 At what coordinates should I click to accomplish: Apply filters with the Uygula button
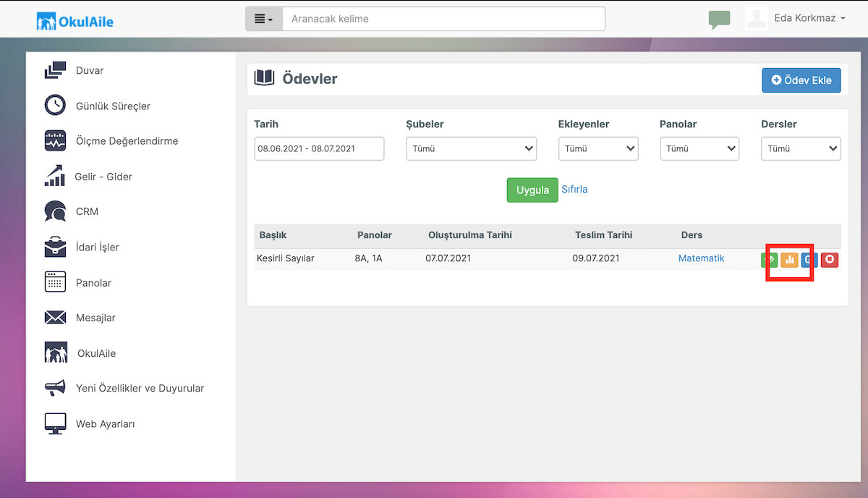(532, 190)
